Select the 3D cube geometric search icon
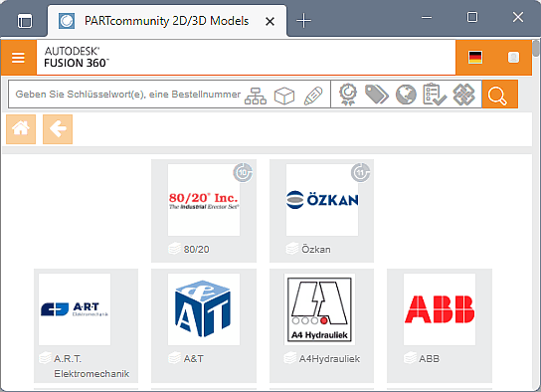The height and width of the screenshot is (392, 541). [x=284, y=95]
